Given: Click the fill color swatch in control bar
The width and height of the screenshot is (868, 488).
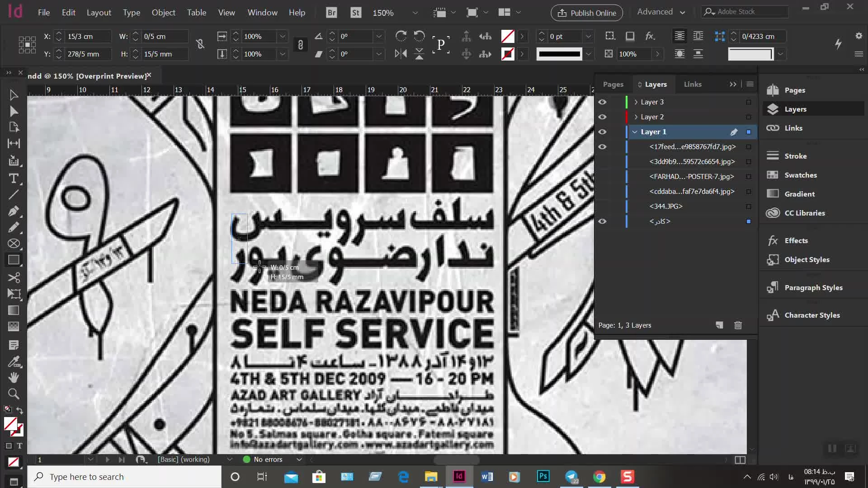Looking at the screenshot, I should [508, 36].
